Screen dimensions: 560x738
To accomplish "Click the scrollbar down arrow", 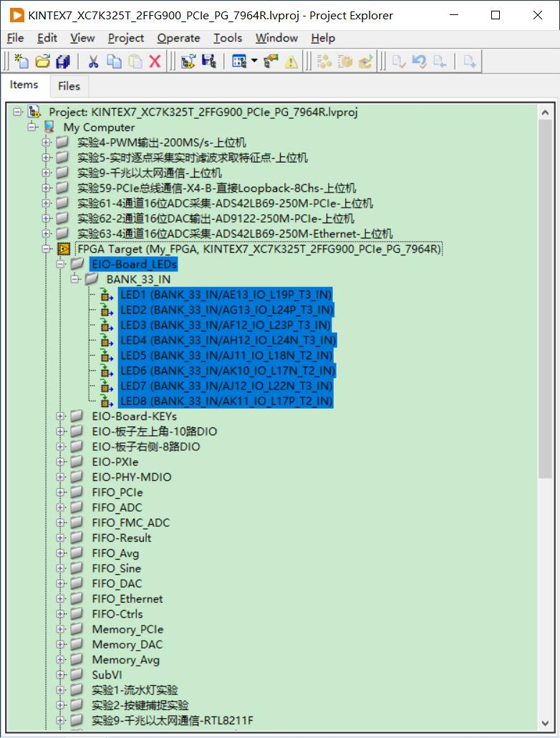I will (x=545, y=723).
